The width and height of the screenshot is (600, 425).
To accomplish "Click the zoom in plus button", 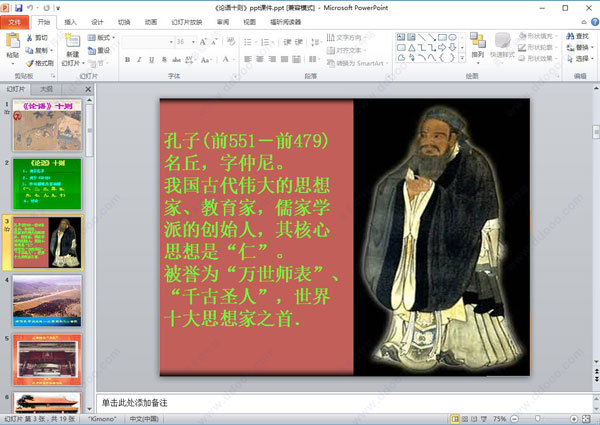I will click(574, 419).
